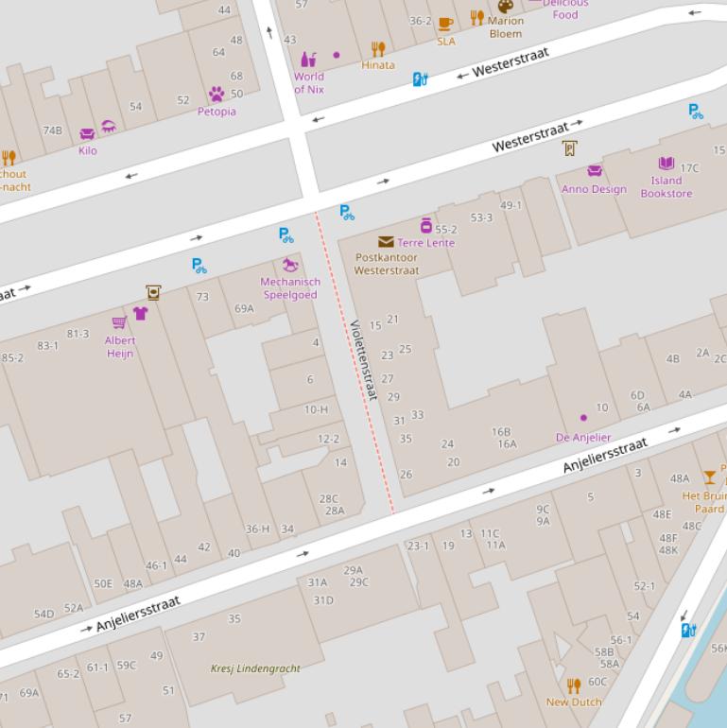Click the house number 16B building
This screenshot has width=727, height=728.
click(x=501, y=432)
